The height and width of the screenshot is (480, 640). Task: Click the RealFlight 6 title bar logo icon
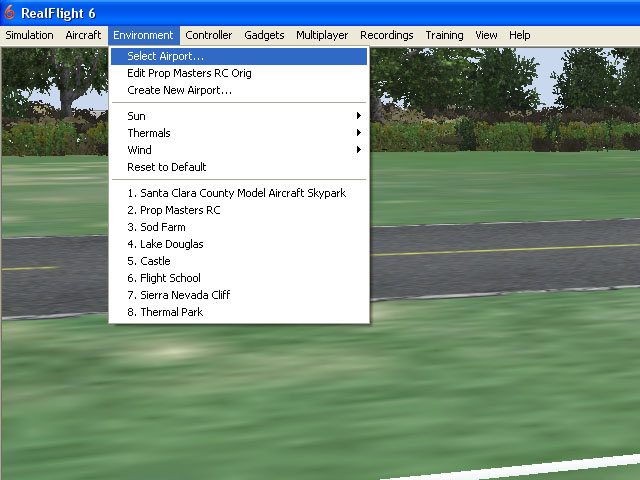pyautogui.click(x=9, y=13)
